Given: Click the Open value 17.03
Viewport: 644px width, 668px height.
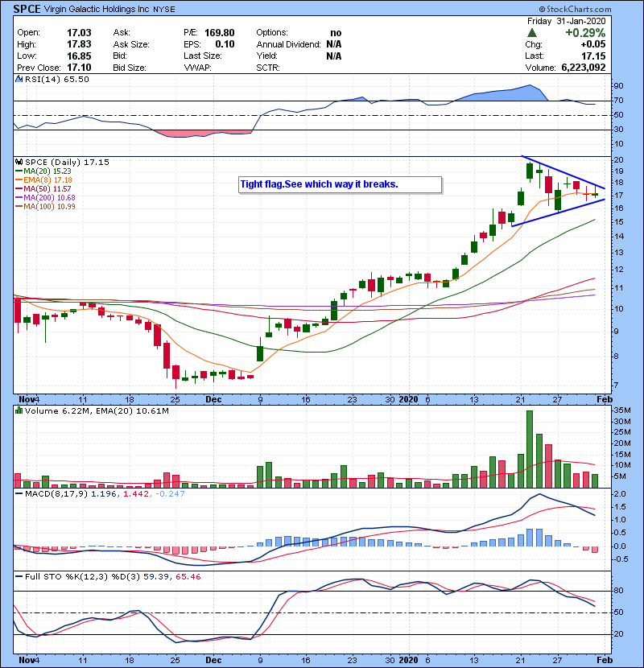Looking at the screenshot, I should [79, 33].
